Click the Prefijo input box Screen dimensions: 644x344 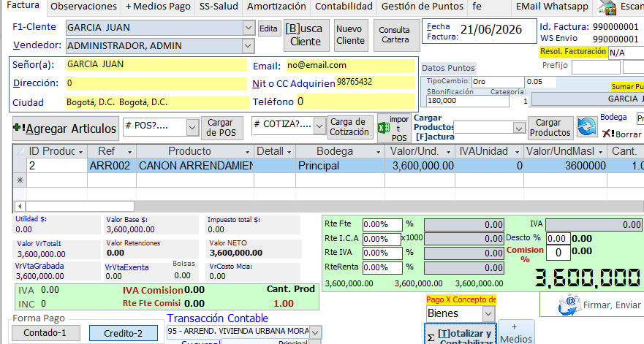click(x=596, y=67)
